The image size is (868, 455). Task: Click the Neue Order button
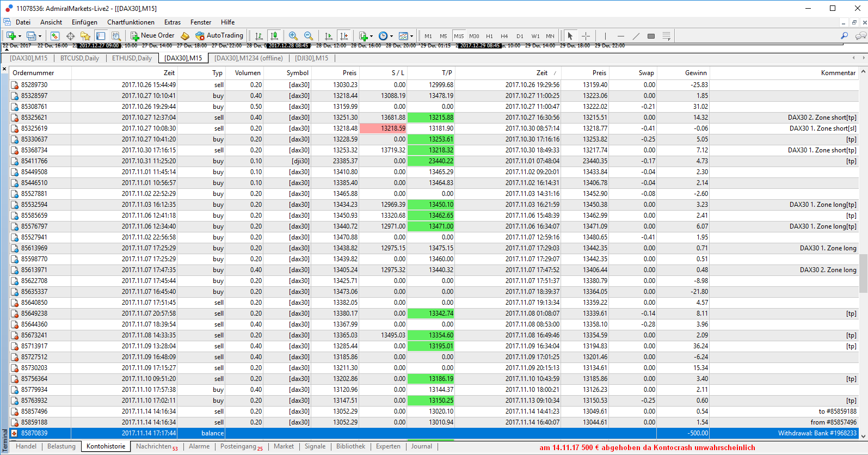(152, 36)
